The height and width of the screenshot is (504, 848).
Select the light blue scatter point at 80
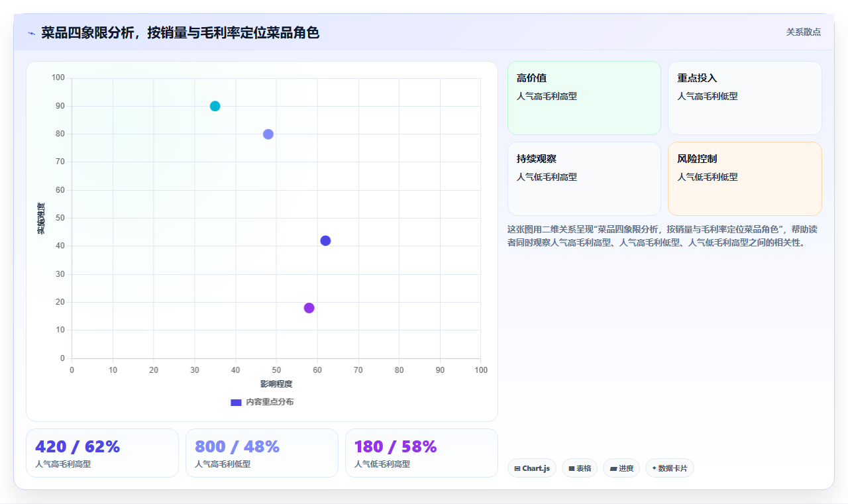tap(268, 134)
